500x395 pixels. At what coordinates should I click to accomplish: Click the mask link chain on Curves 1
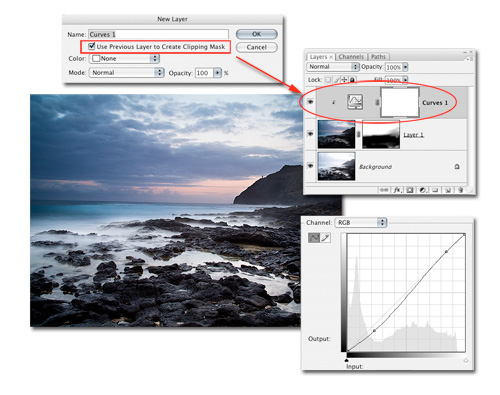tap(377, 102)
